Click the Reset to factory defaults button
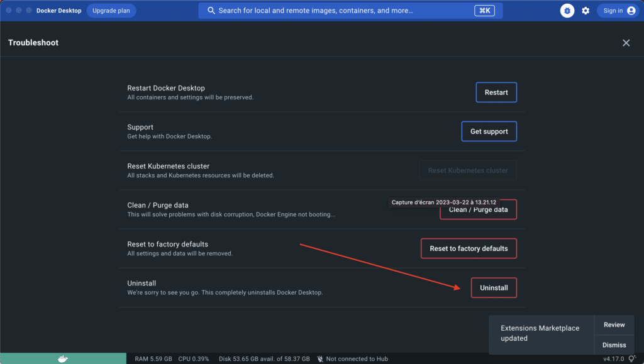Viewport: 644px width, 364px height. 469,249
